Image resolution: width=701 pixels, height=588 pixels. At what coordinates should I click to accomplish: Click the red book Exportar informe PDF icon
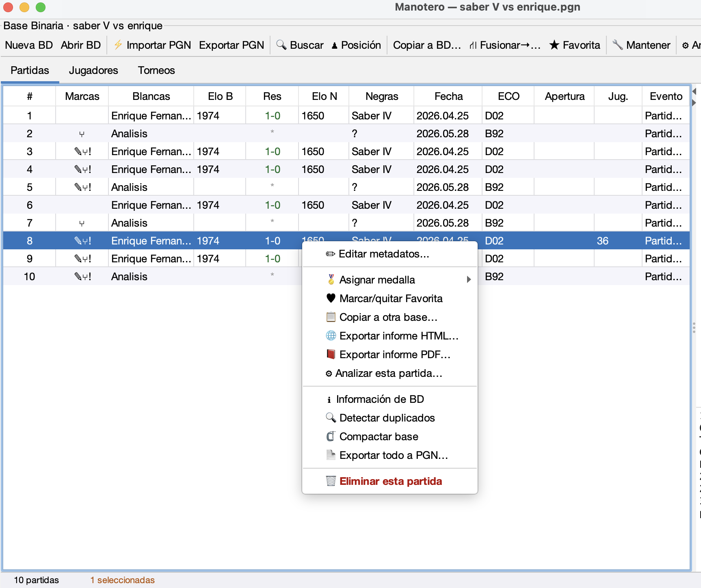point(331,354)
